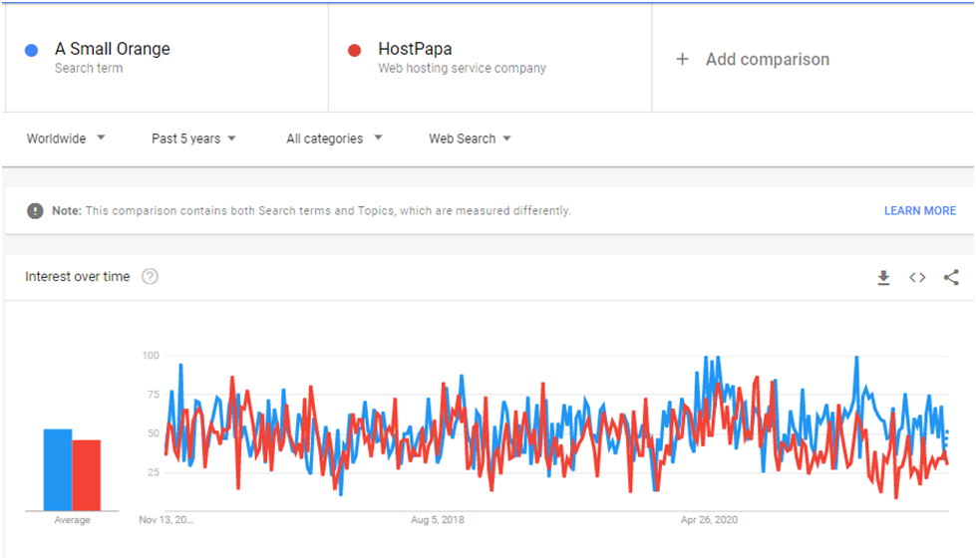The height and width of the screenshot is (560, 976).
Task: Click the plus icon to add comparison
Action: 682,59
